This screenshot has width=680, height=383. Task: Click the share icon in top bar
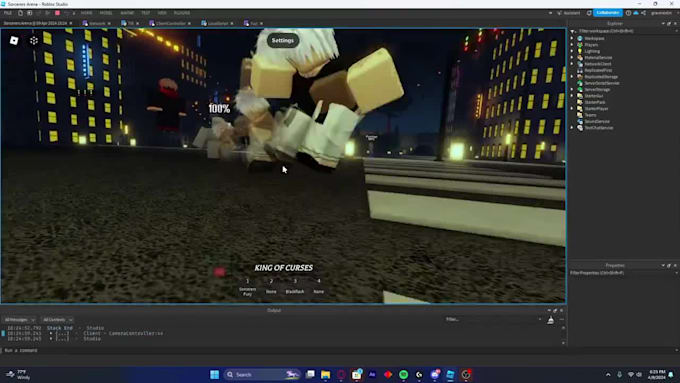644,13
